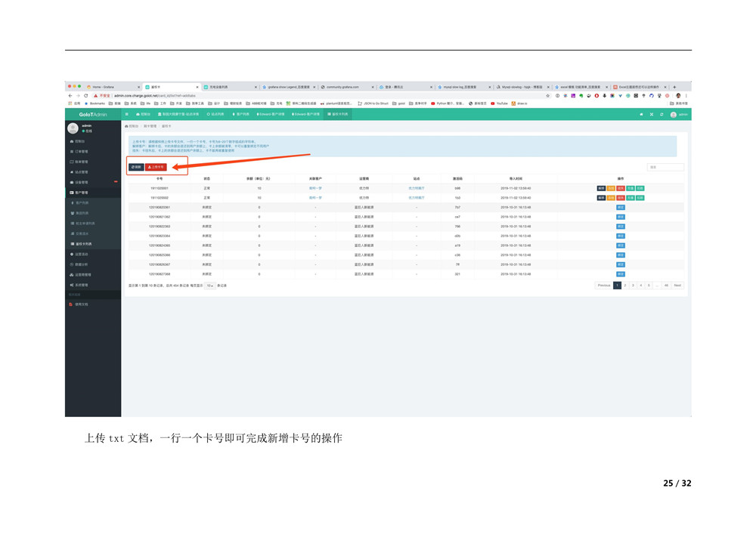Image resolution: width=756 pixels, height=534 pixels.
Task: Click the X close-tabs icon in header
Action: click(652, 115)
